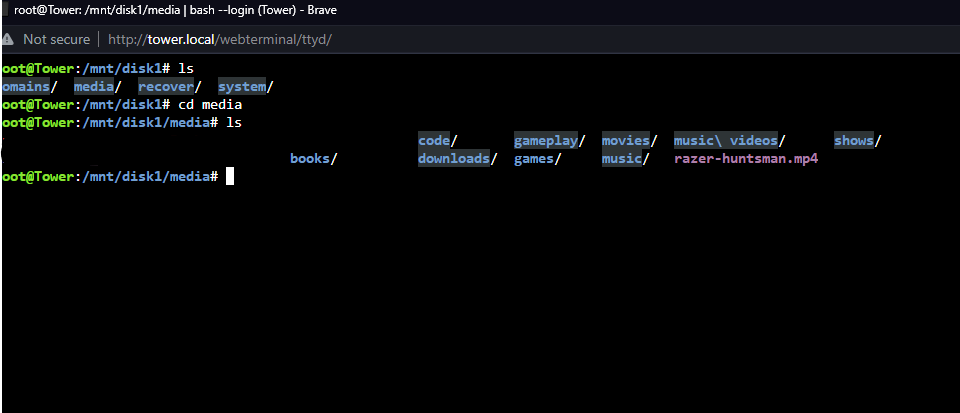Click the 'gameplay/' folder entry
This screenshot has height=413, width=960.
click(550, 141)
